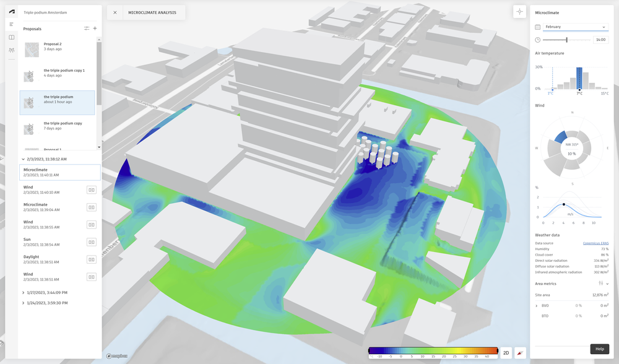
Task: Toggle comparison view for the Daylight analysis
Action: pos(92,259)
